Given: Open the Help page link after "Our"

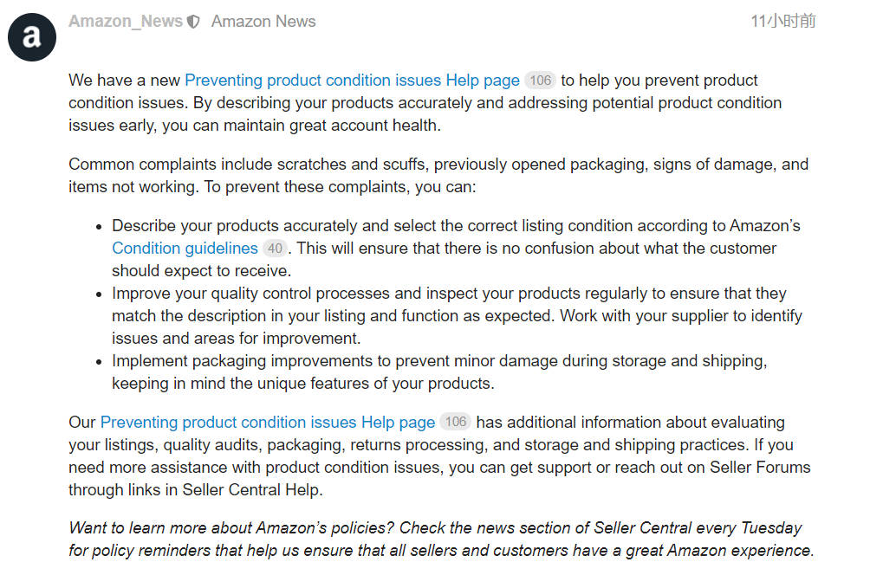Looking at the screenshot, I should click(x=268, y=423).
